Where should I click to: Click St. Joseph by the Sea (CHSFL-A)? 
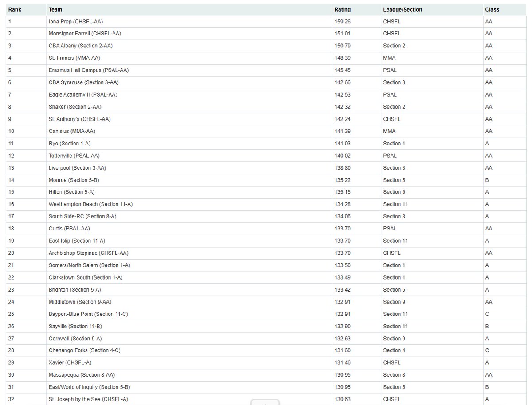pyautogui.click(x=88, y=399)
